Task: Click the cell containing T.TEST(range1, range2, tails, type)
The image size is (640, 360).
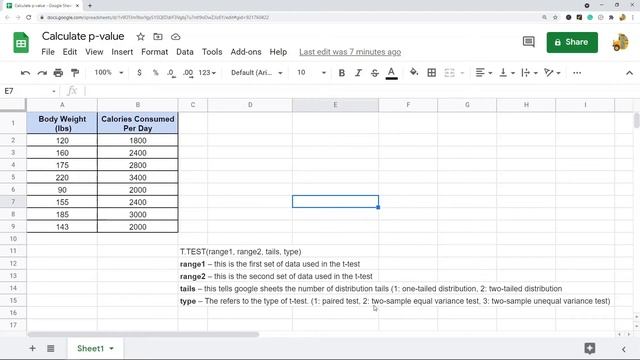Action: point(240,252)
